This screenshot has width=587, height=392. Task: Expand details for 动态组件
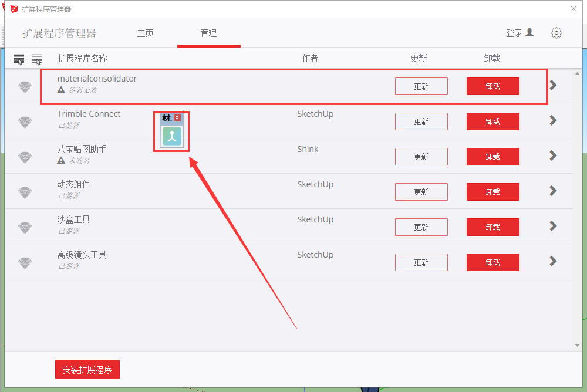tap(553, 191)
